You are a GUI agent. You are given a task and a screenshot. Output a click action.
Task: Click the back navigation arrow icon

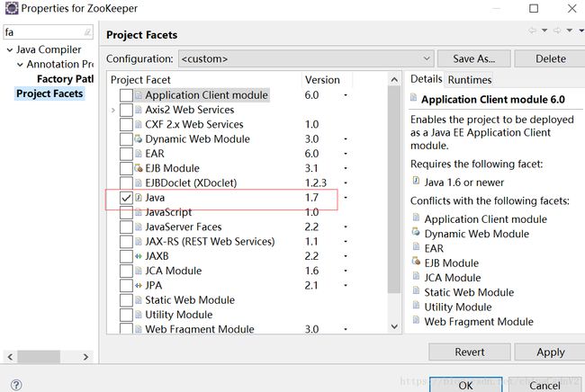pyautogui.click(x=532, y=31)
